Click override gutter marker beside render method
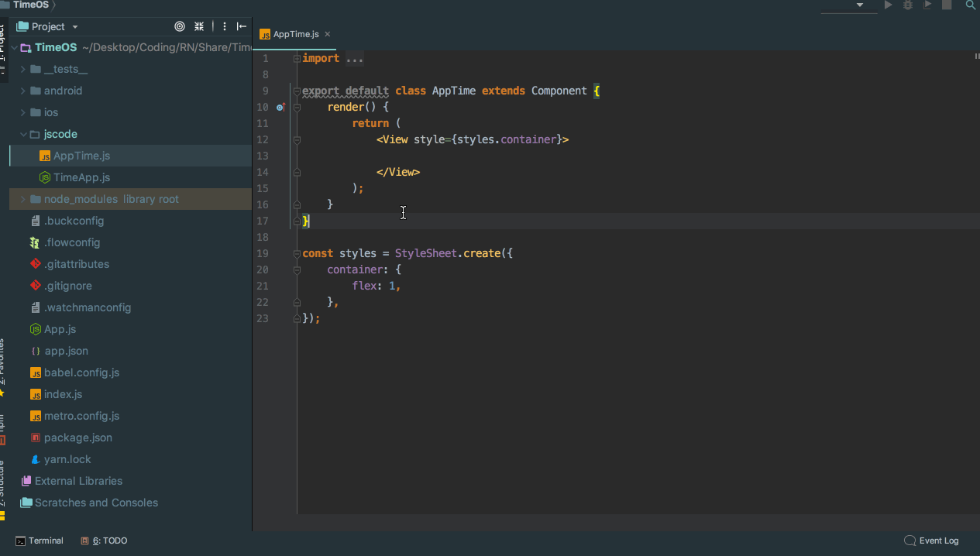Screen dimensions: 980x556 click(280, 107)
